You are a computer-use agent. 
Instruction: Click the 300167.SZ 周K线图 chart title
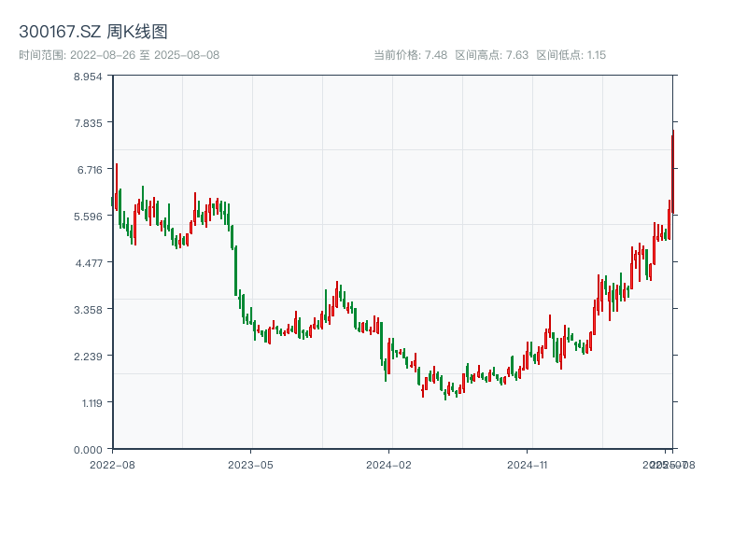click(x=93, y=33)
